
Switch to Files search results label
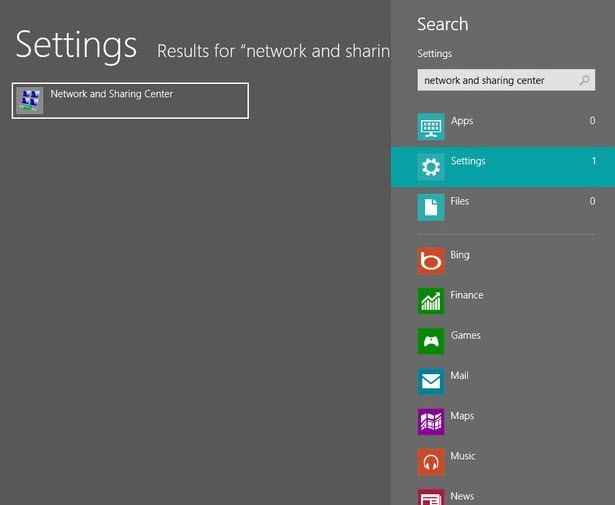pyautogui.click(x=459, y=201)
